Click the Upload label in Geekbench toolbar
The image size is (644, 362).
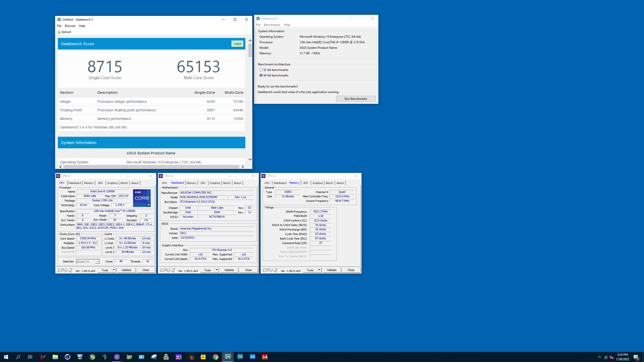[66, 32]
